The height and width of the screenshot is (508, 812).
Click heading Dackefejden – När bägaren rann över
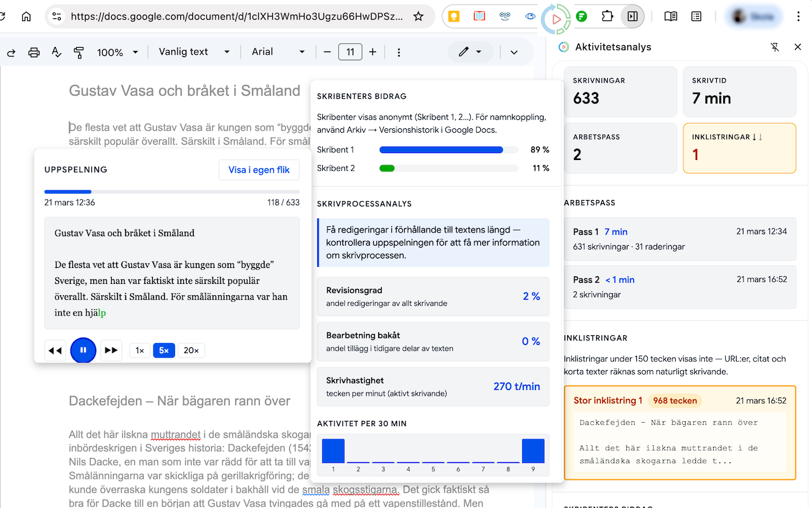pyautogui.click(x=180, y=401)
